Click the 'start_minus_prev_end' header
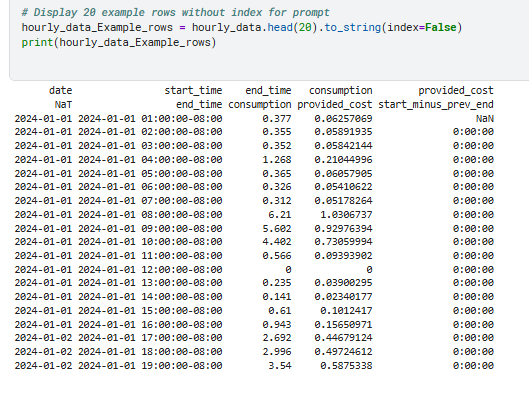 436,105
